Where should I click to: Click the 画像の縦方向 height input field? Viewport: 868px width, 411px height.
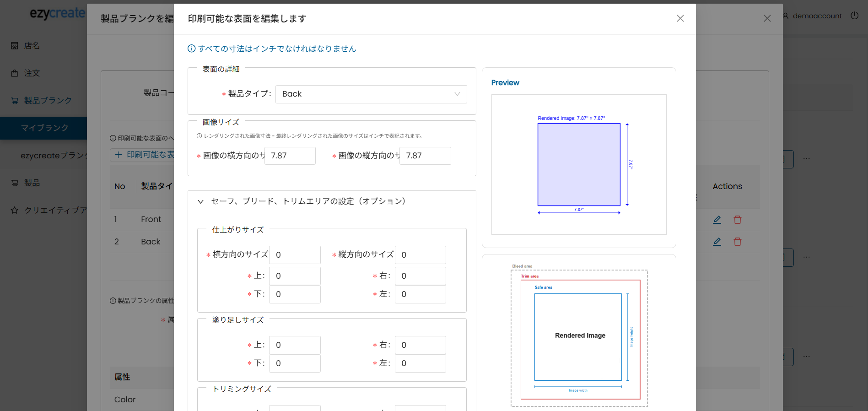click(425, 156)
